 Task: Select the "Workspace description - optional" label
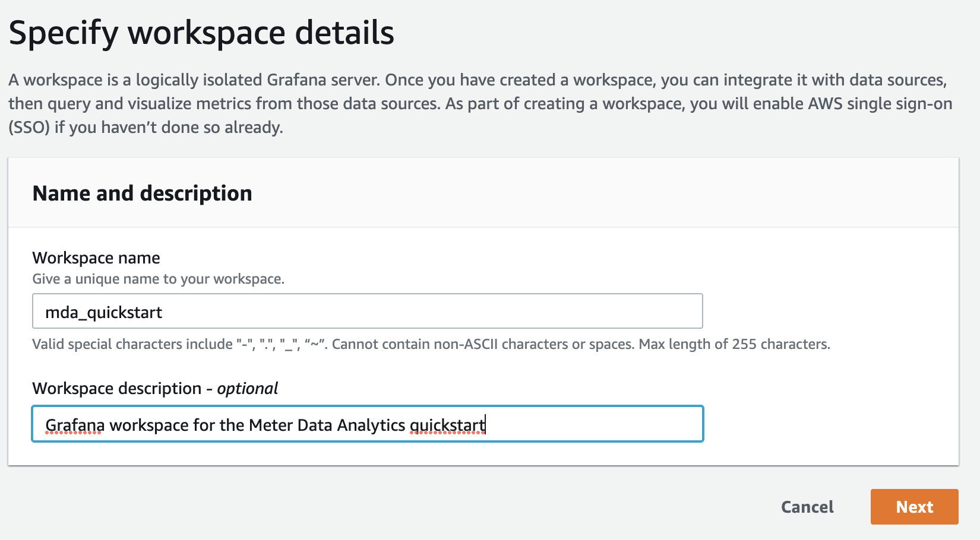pos(155,388)
